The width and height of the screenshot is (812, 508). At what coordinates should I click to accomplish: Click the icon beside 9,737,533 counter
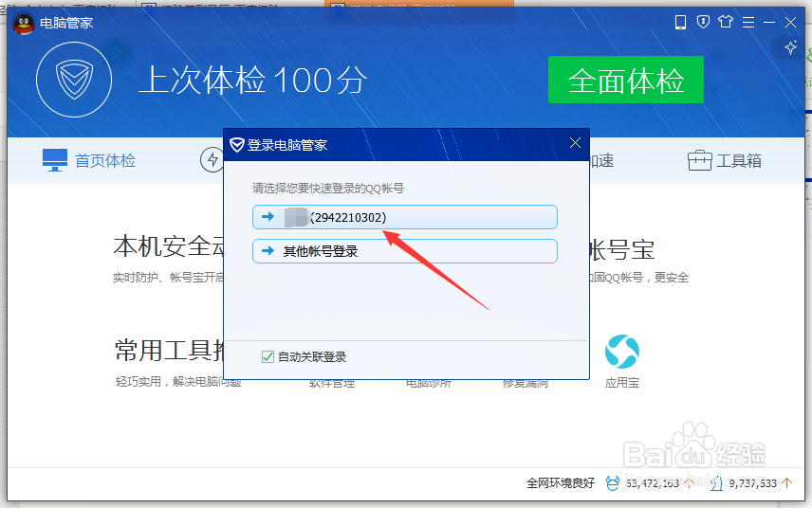(717, 483)
